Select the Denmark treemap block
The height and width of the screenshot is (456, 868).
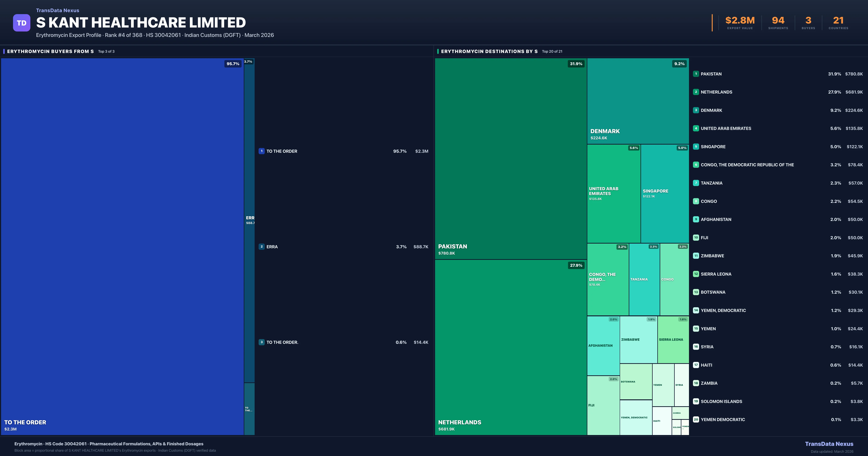[x=637, y=101]
